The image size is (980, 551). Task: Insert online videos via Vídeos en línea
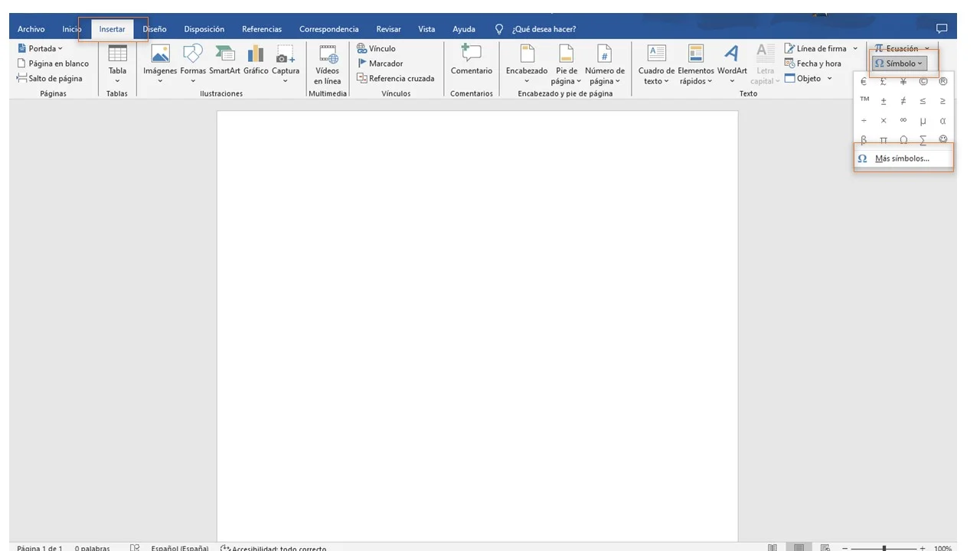click(x=327, y=64)
